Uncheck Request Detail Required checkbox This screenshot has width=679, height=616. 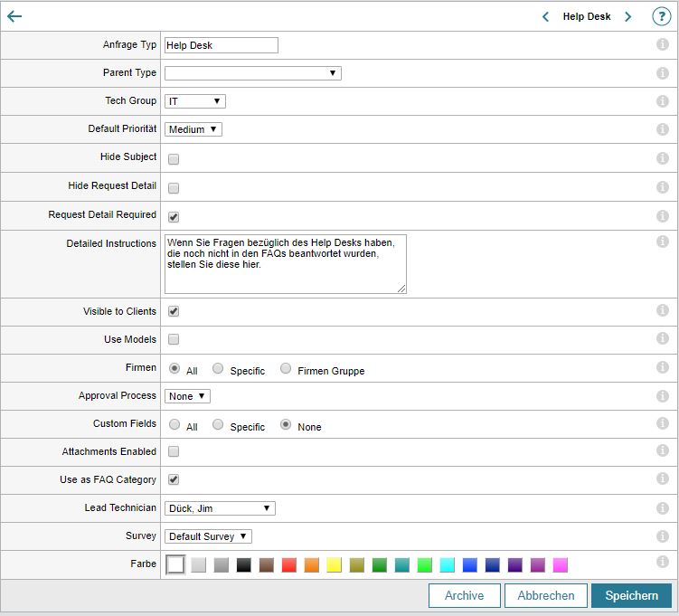174,216
